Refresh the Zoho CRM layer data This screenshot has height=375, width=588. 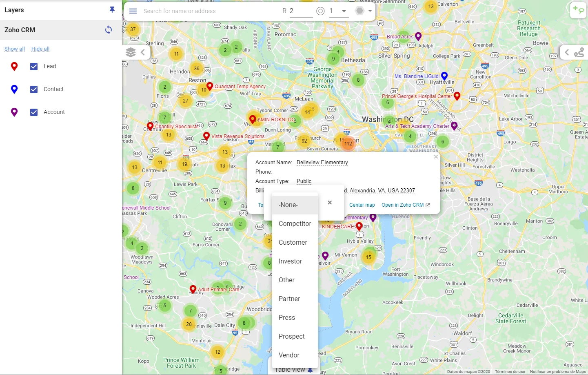[109, 30]
